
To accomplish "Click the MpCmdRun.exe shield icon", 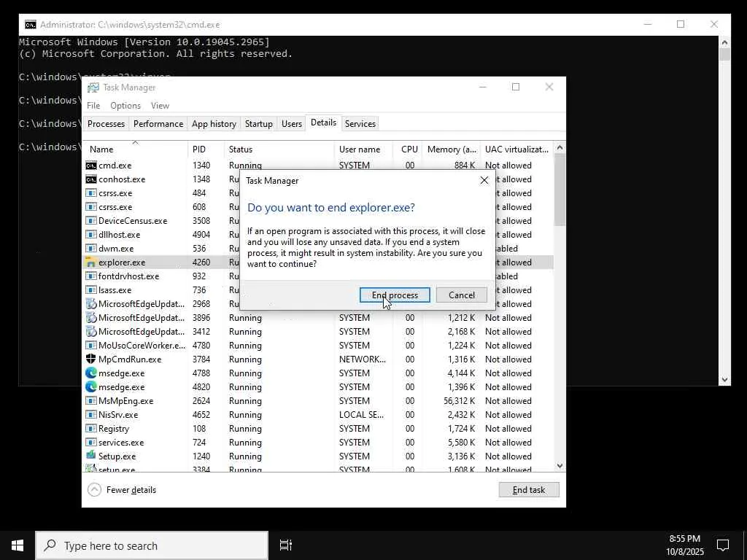I will pyautogui.click(x=91, y=359).
